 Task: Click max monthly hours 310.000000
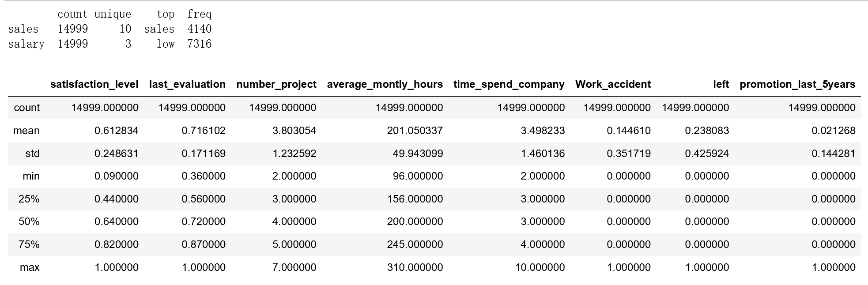[x=415, y=267]
